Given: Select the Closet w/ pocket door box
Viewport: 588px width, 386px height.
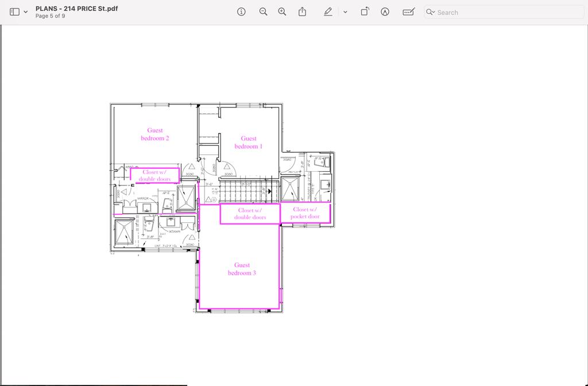Looking at the screenshot, I should point(305,213).
